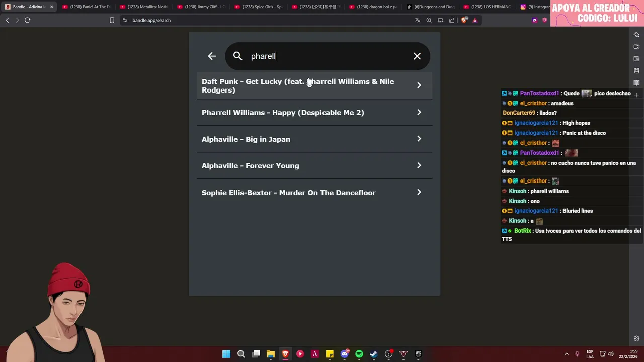Switch to LOS HERMANOS YouTube tab

pos(488,7)
